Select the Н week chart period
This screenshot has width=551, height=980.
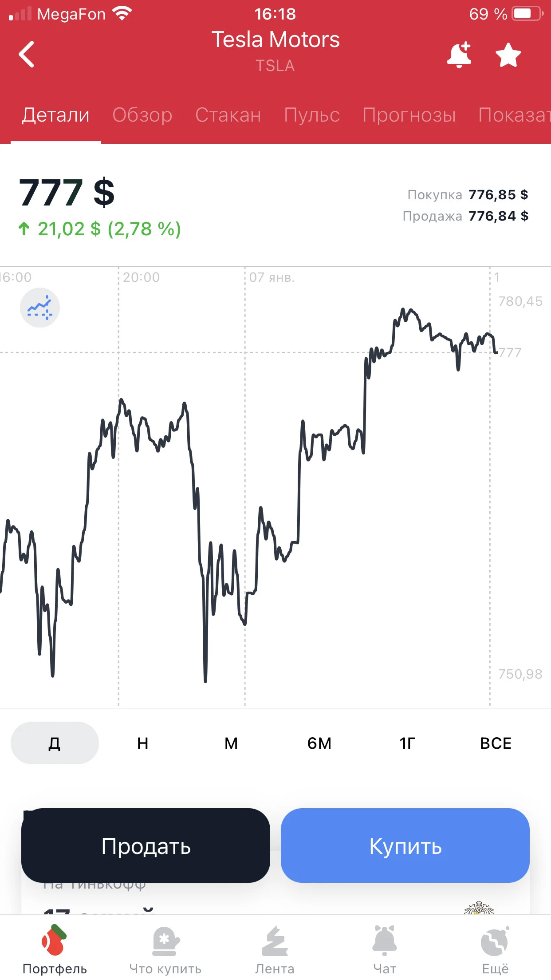(143, 743)
